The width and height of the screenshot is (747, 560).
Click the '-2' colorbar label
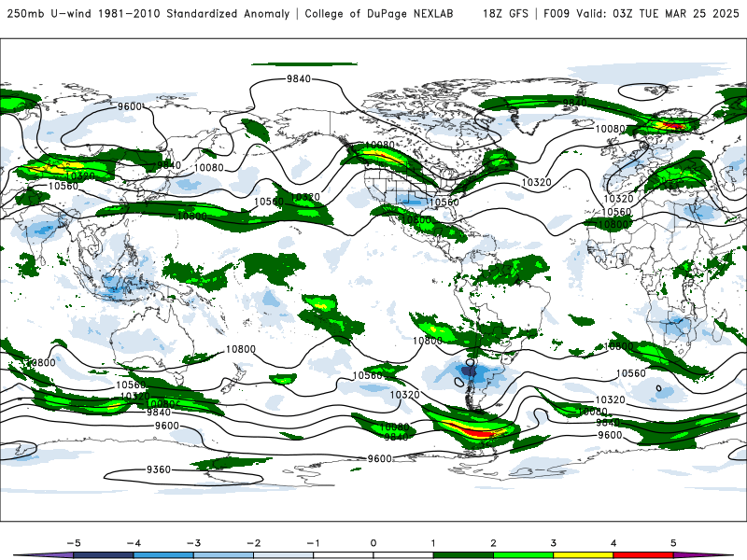click(253, 543)
